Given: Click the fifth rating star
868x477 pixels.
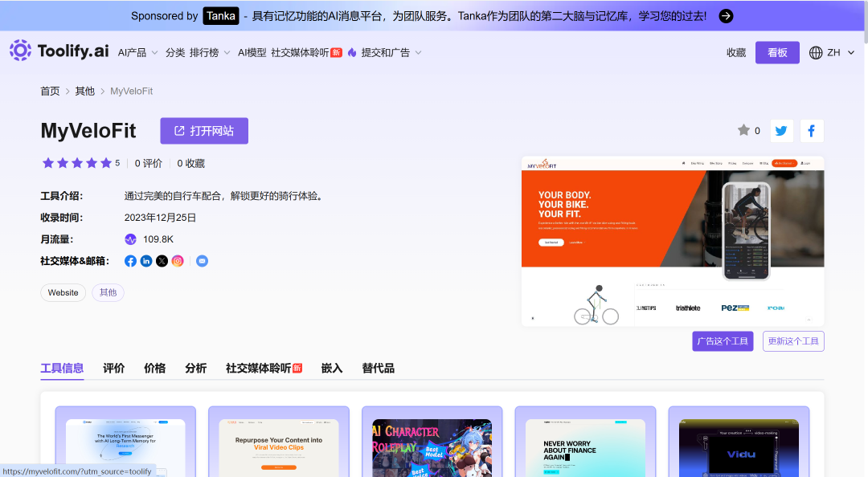Looking at the screenshot, I should pos(106,163).
